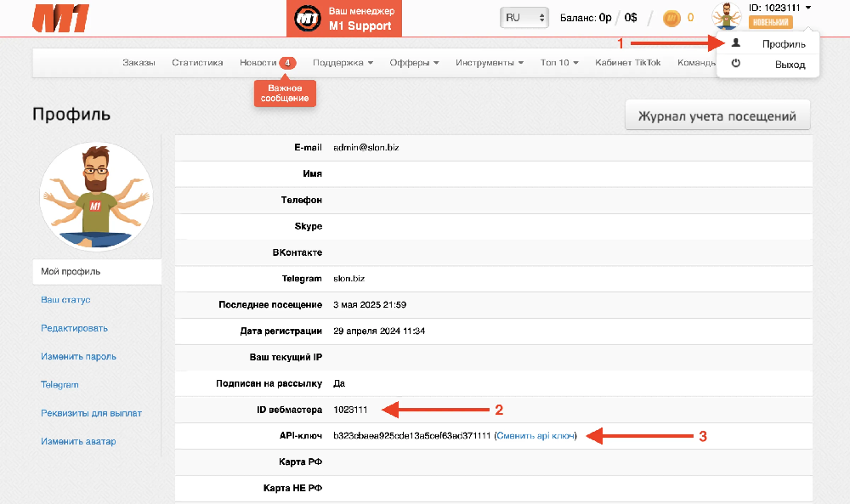Viewport: 850px width, 504px height.
Task: Click the Баланс: 0р text in header
Action: [586, 17]
